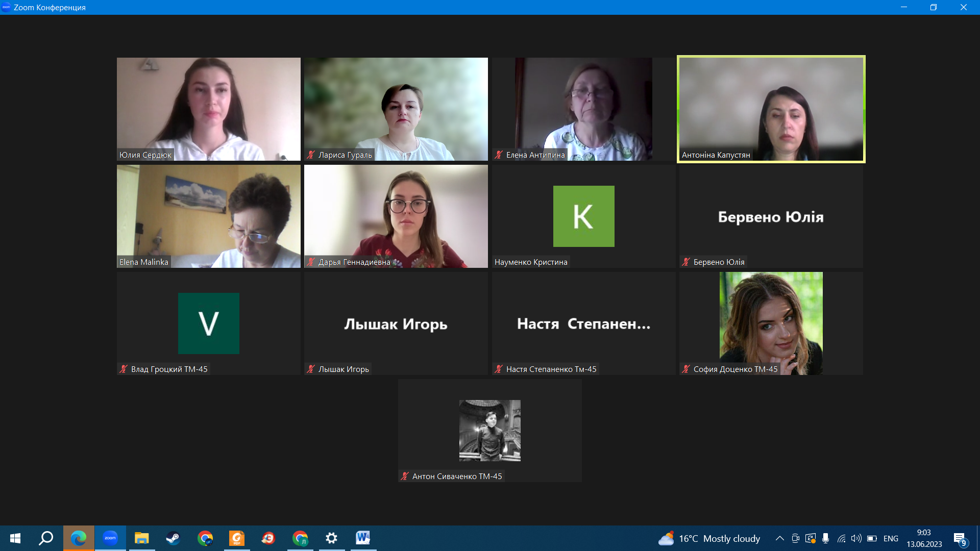Screen dimensions: 980x551
Task: Click the muted mic icon for Лариса Гураль
Action: point(311,155)
